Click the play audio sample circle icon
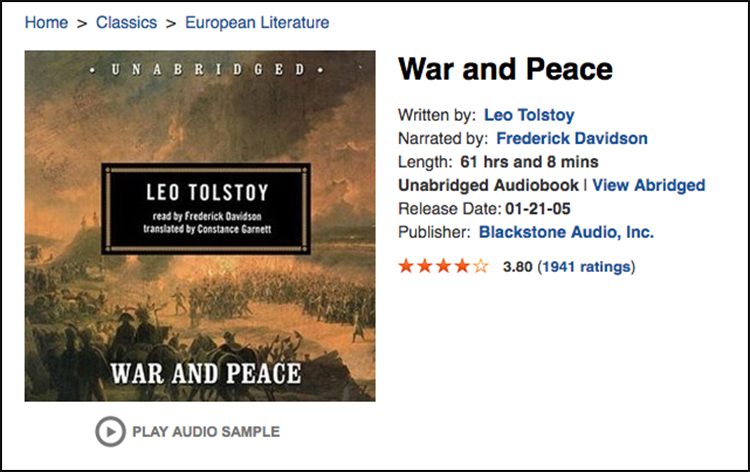 point(109,432)
